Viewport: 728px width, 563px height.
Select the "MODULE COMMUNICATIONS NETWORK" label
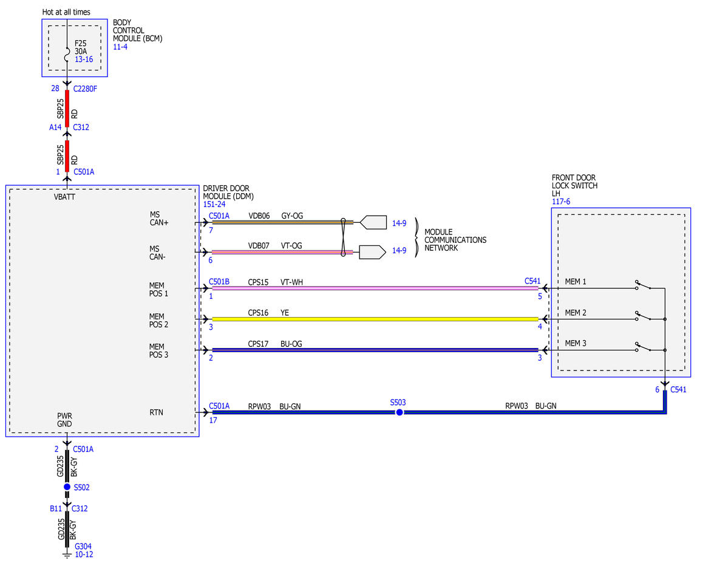coord(455,240)
